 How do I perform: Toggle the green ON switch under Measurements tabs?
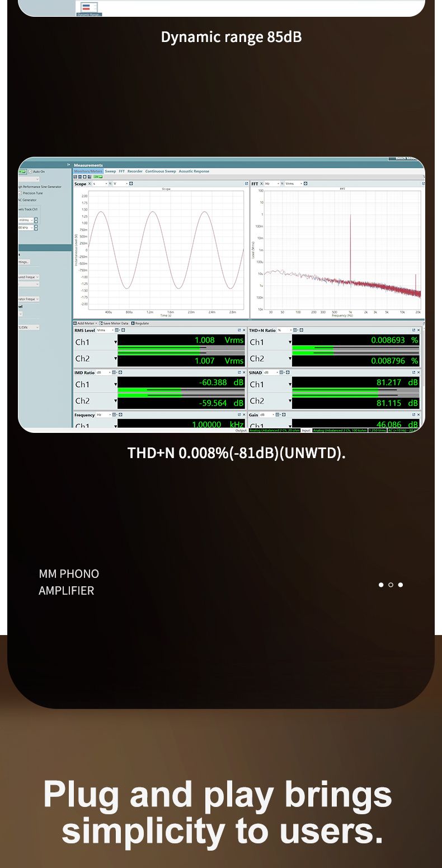(96, 177)
